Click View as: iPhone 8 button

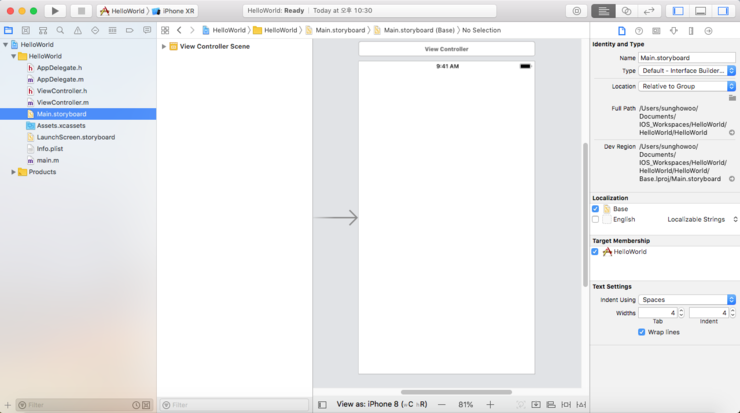(x=381, y=404)
